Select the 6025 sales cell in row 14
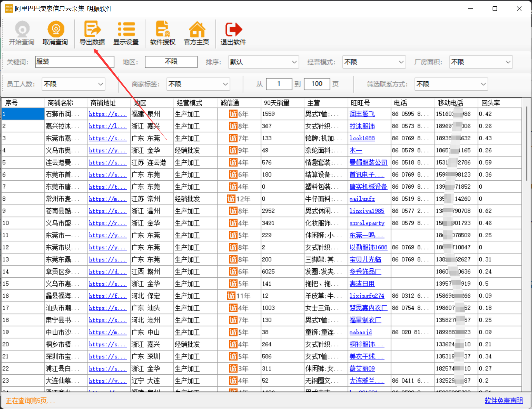532x409 pixels. pos(283,272)
